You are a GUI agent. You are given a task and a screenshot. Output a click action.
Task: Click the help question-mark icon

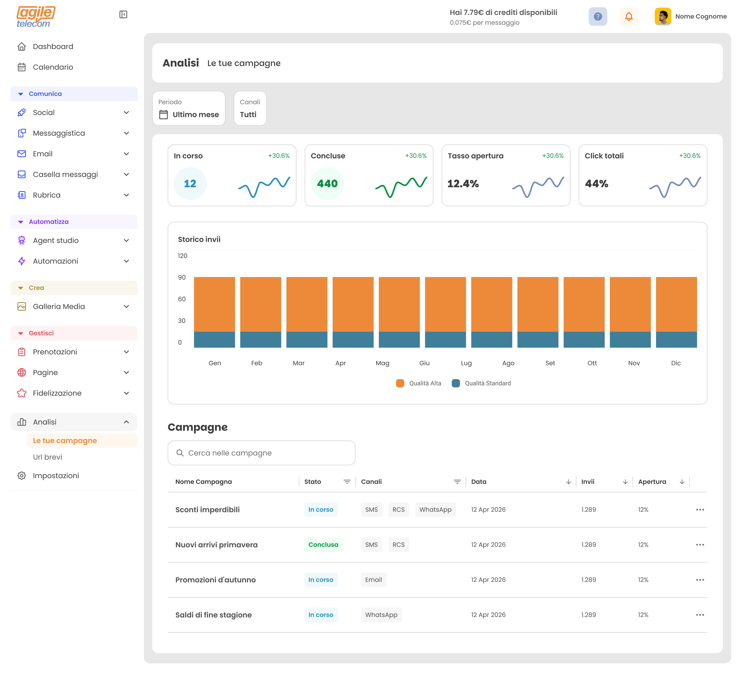pos(597,17)
